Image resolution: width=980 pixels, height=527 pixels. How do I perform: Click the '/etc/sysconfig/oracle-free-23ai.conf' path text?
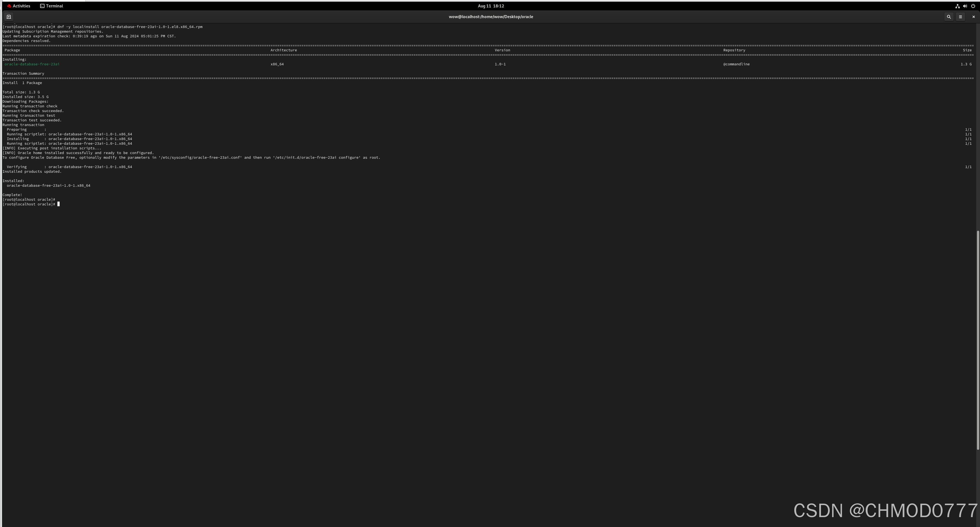[x=200, y=157]
